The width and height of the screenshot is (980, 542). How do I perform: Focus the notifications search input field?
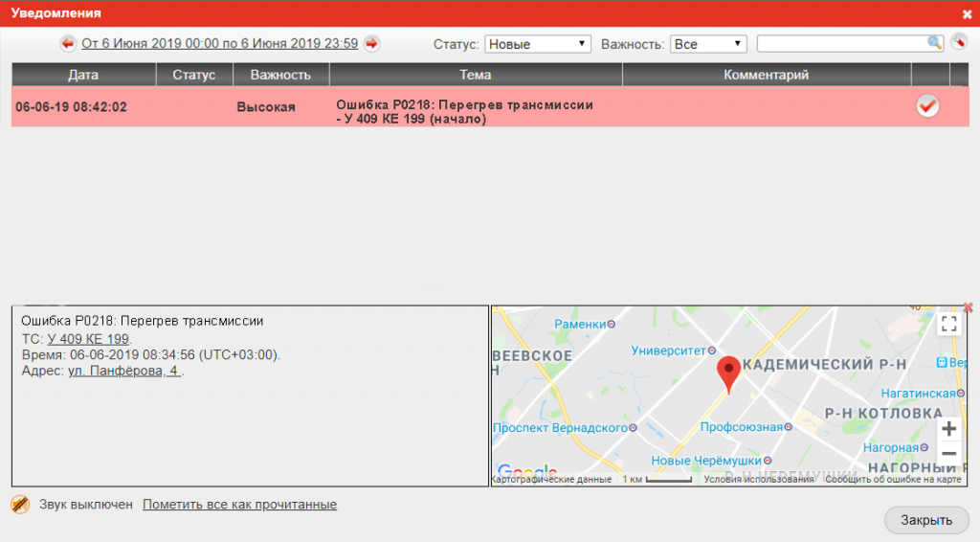point(841,43)
